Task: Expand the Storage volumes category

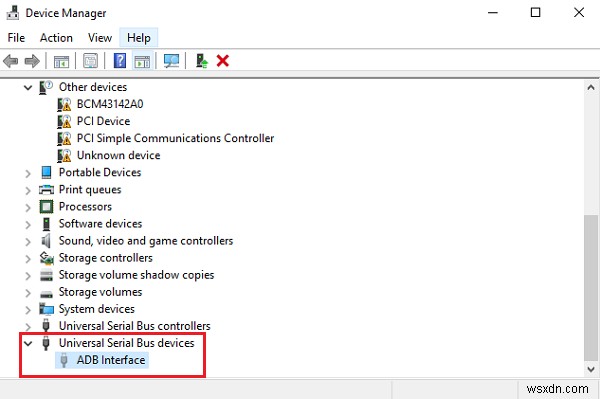Action: 28,293
